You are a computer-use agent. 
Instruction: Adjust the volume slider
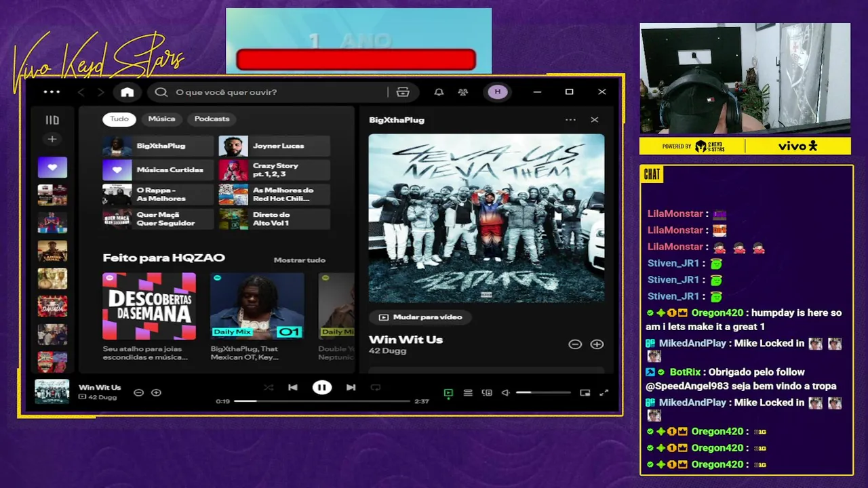click(x=543, y=392)
